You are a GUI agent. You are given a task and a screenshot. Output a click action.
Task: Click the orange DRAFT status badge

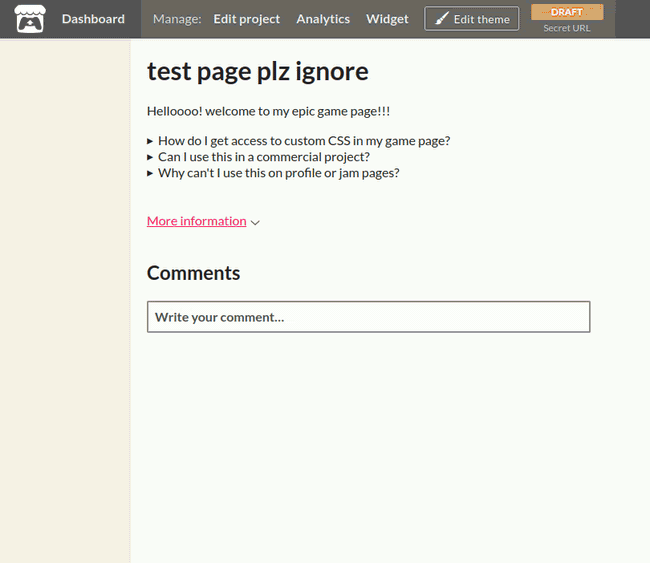coord(567,12)
